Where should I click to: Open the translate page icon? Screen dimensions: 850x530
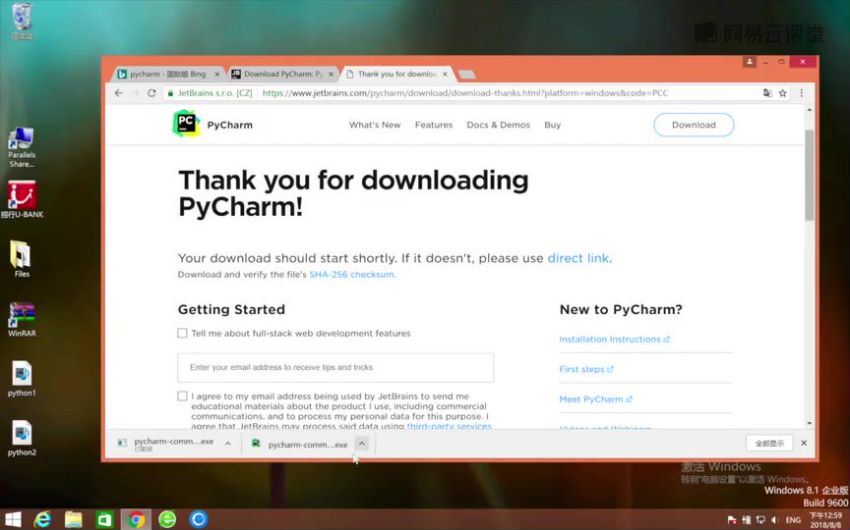coord(767,93)
